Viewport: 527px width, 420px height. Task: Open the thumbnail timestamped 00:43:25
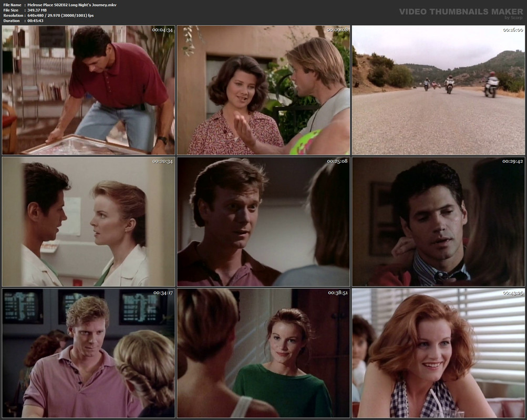[x=438, y=353]
